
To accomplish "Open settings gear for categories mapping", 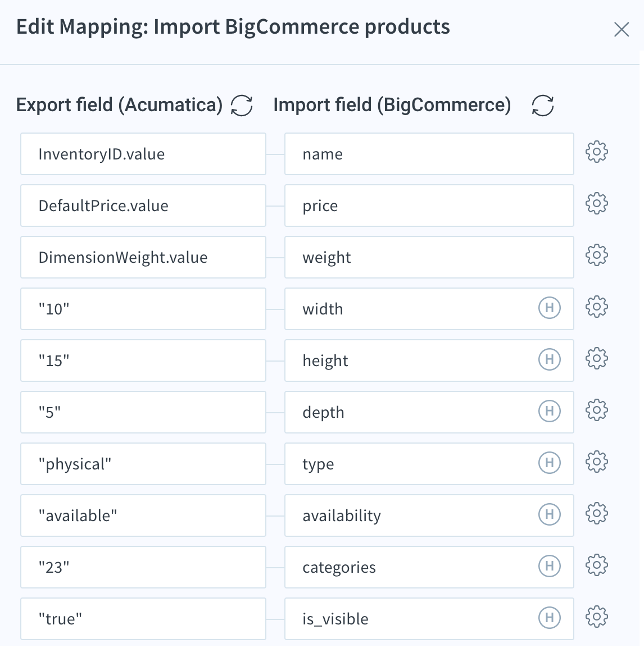I will coord(596,565).
